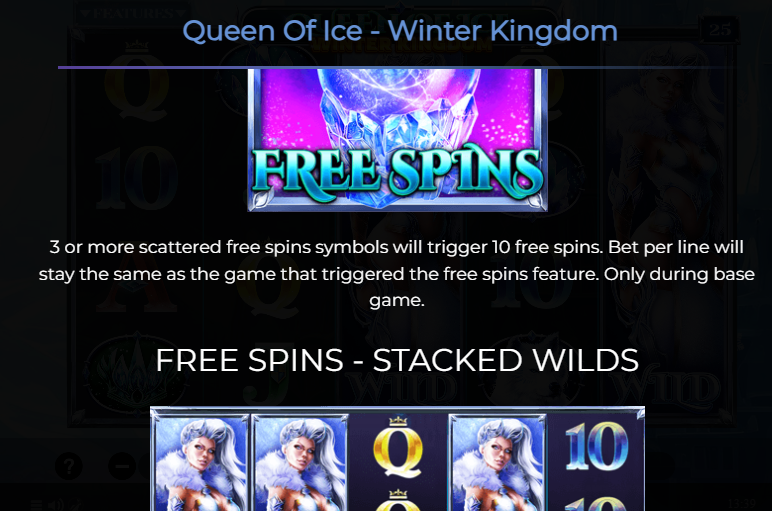Mute sound using the speaker icon
Screen dimensions: 772x511
tap(56, 504)
